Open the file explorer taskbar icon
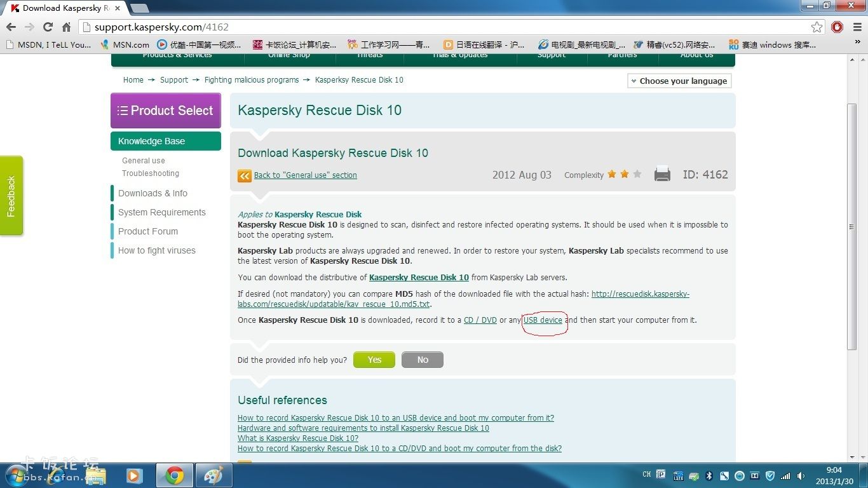This screenshot has width=868, height=488. pos(97,475)
